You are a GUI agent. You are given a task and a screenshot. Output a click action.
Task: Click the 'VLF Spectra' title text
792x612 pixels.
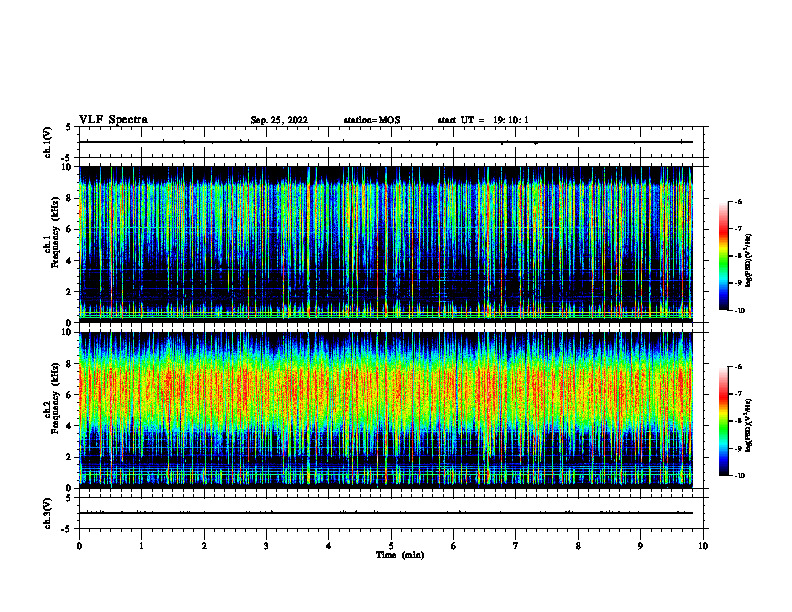[x=113, y=120]
